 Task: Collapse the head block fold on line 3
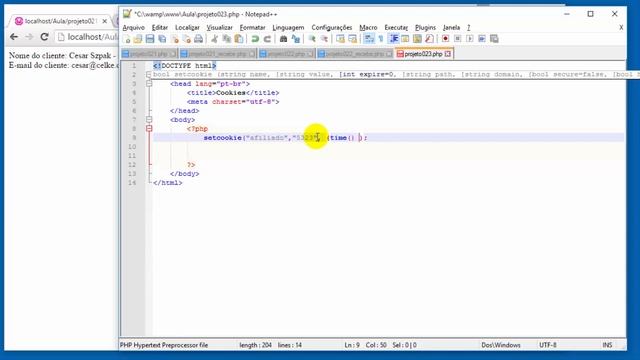[149, 84]
